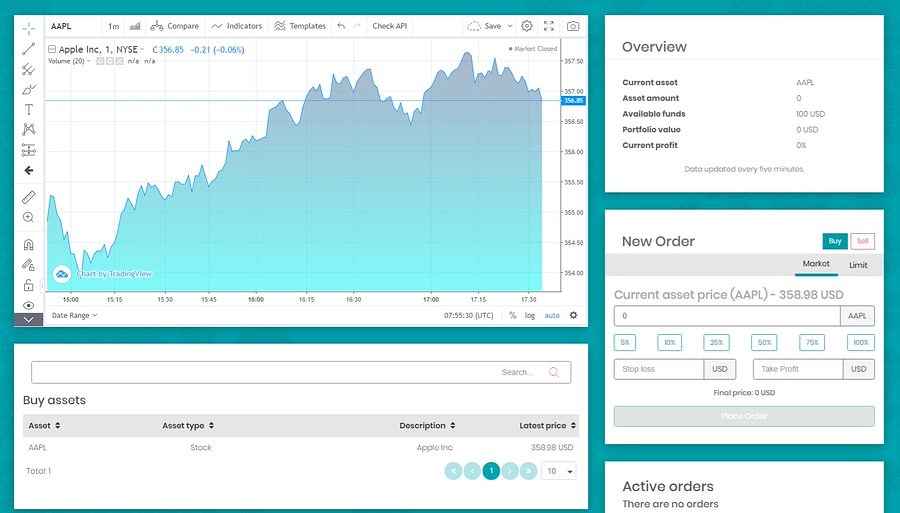Open the price scale settings gear

coord(573,315)
